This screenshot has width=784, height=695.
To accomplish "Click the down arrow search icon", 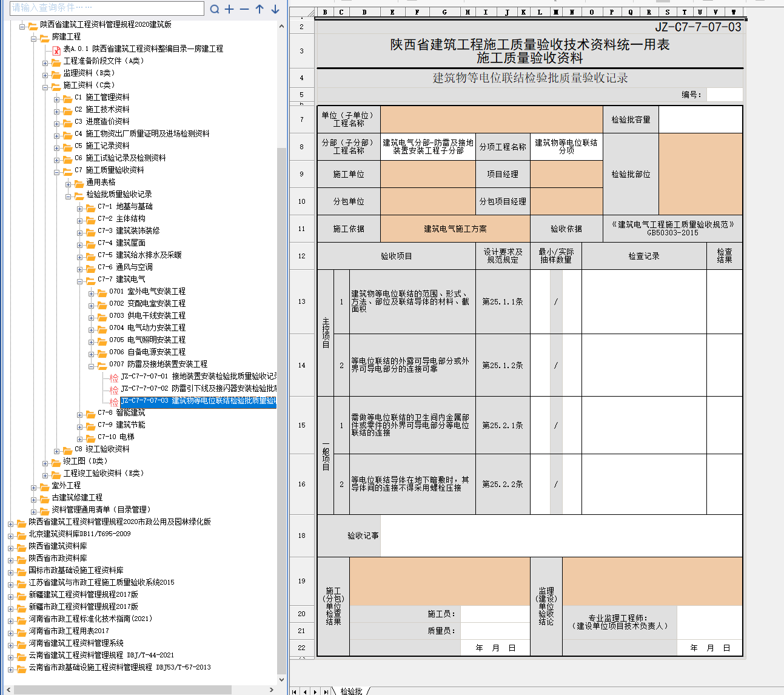I will (275, 9).
